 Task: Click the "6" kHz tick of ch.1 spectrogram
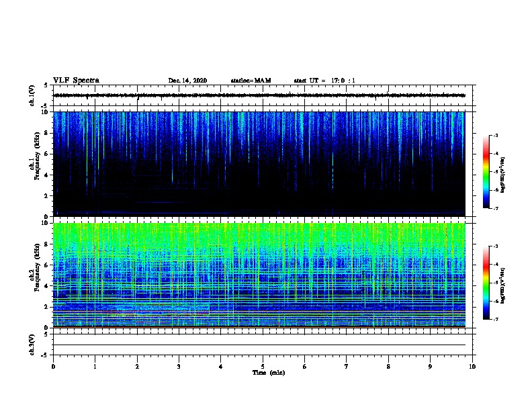point(47,154)
